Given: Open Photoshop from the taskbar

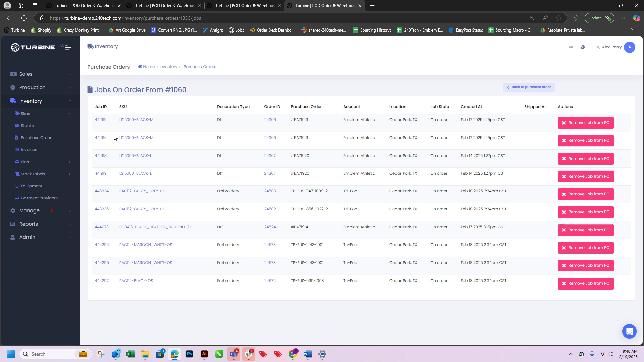Looking at the screenshot, I should coord(190,354).
